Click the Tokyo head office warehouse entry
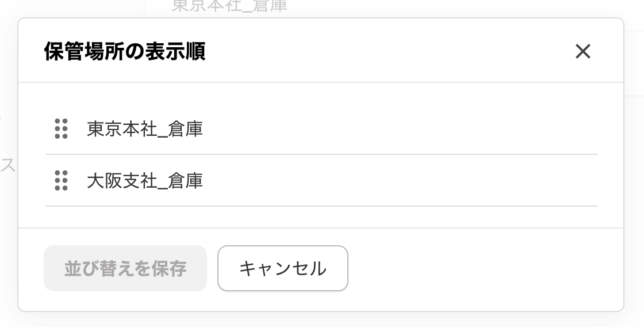Image resolution: width=644 pixels, height=327 pixels. click(x=145, y=129)
